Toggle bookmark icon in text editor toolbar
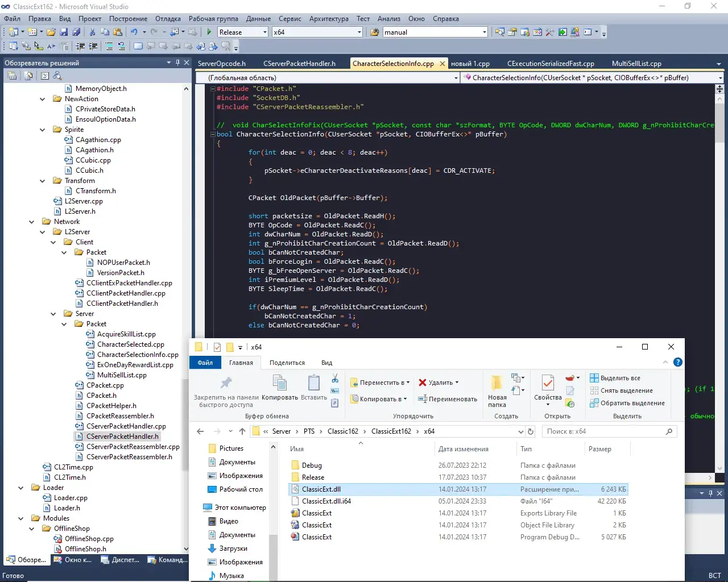The width and height of the screenshot is (728, 582). click(x=138, y=47)
